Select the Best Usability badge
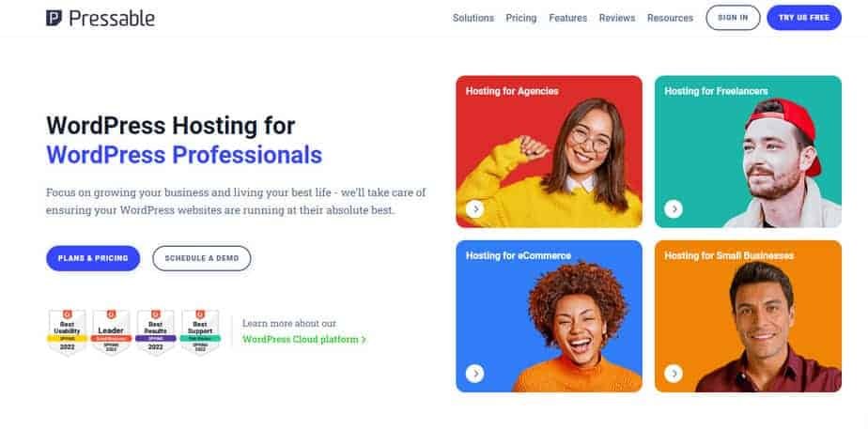868x429 pixels. click(x=67, y=332)
